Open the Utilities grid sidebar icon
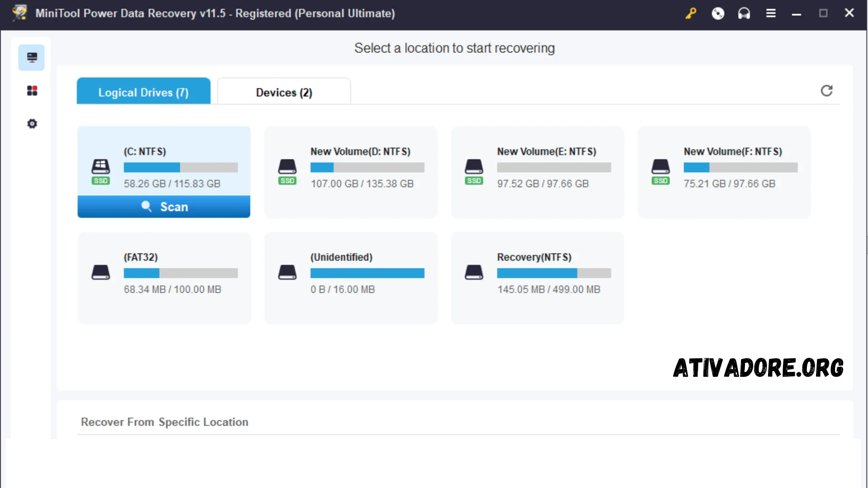 [x=32, y=91]
